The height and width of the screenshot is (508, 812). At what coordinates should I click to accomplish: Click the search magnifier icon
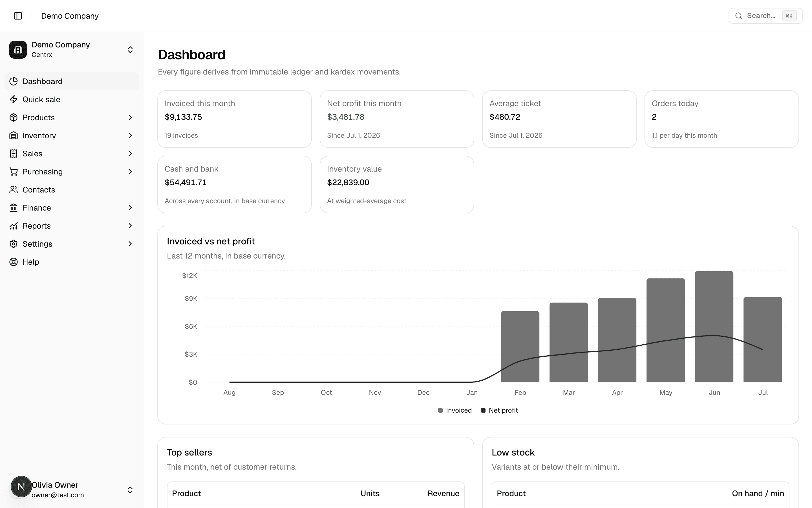(738, 16)
